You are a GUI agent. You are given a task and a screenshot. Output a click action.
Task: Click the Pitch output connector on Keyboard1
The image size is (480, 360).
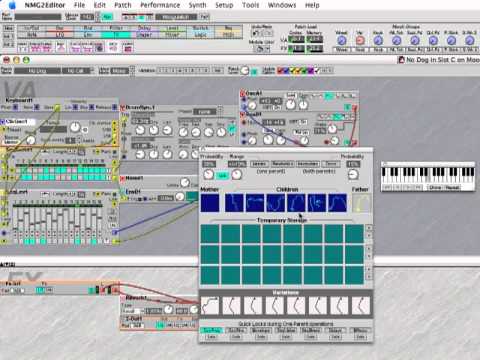coord(15,107)
